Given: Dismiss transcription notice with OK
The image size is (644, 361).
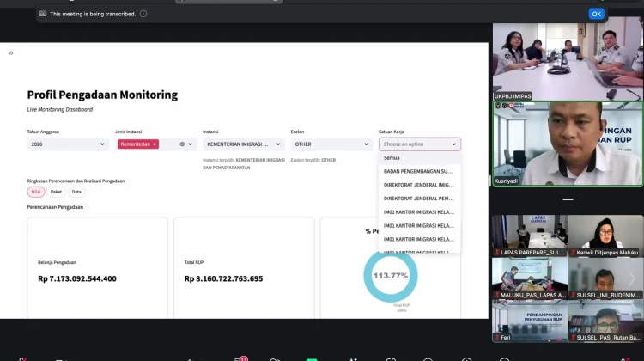Looking at the screenshot, I should [x=597, y=14].
